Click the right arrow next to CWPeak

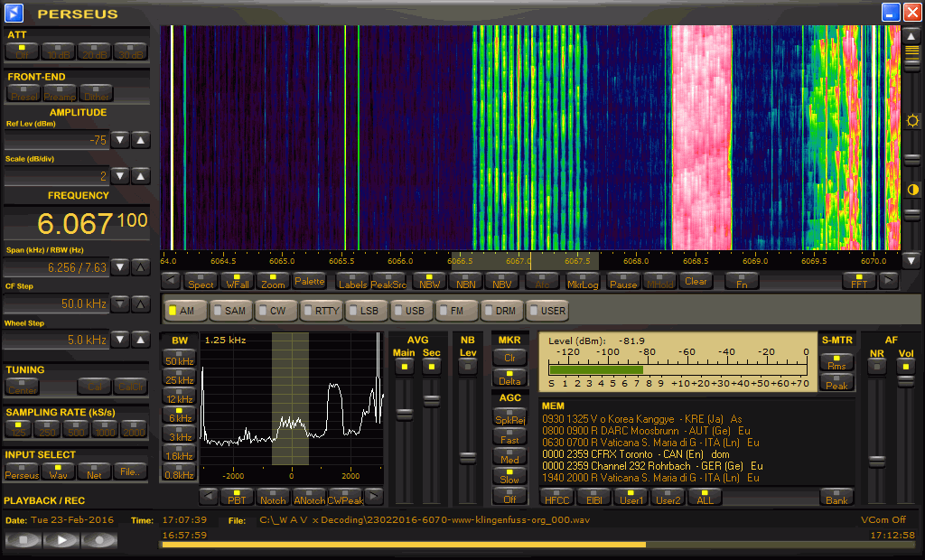(x=374, y=497)
